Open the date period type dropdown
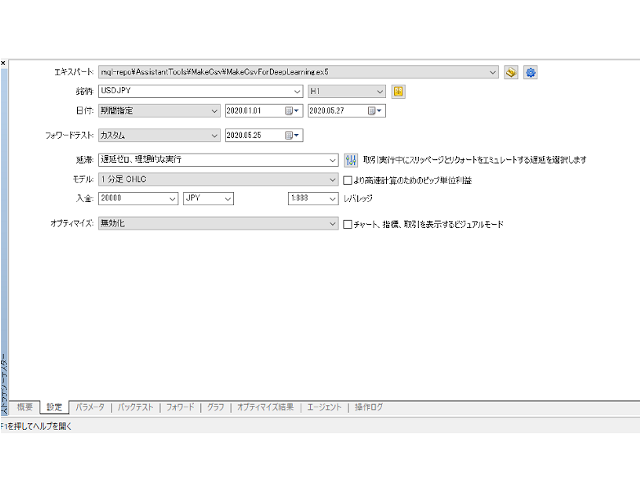The height and width of the screenshot is (480, 640). (159, 111)
